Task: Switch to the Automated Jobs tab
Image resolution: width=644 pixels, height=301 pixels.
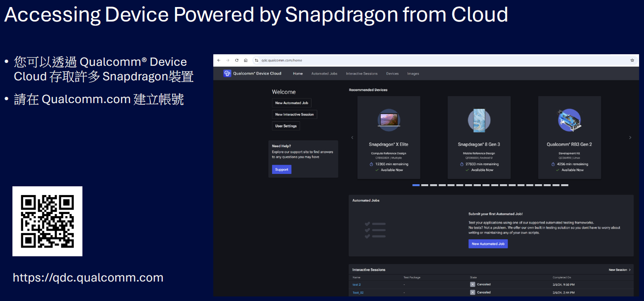Action: [x=324, y=73]
